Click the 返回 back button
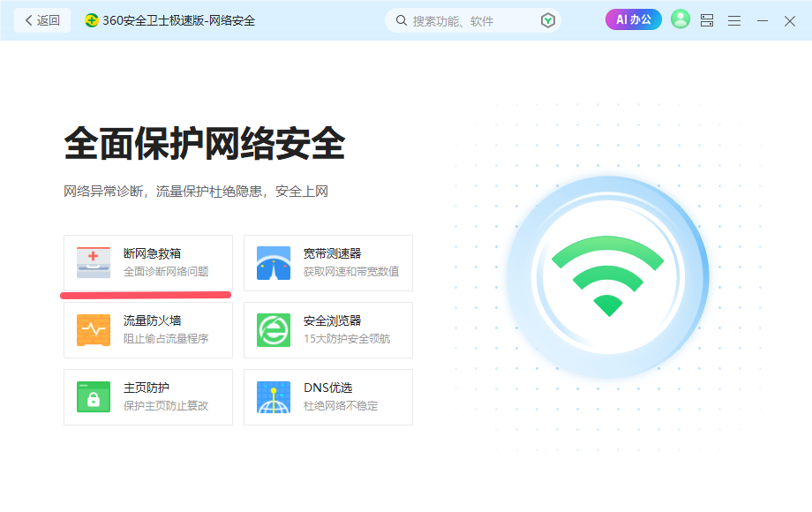The height and width of the screenshot is (512, 812). [41, 19]
